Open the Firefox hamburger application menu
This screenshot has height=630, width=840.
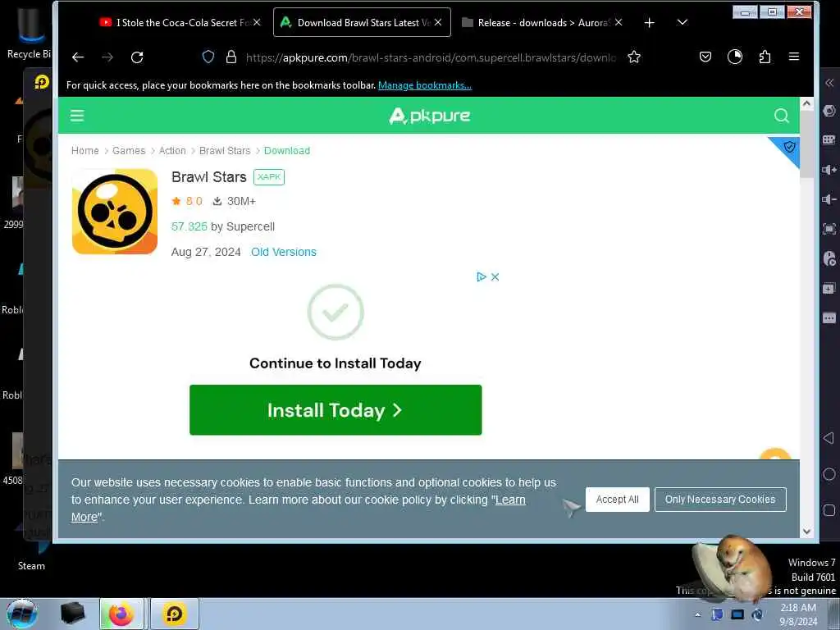point(794,57)
